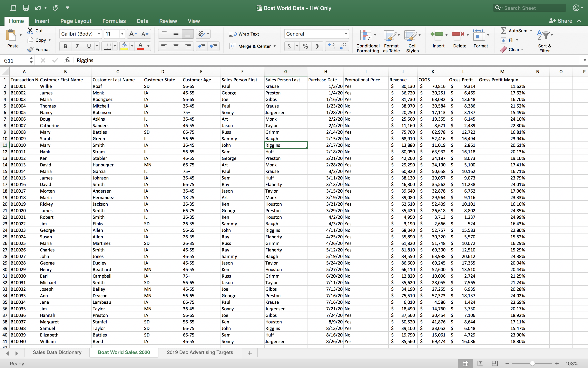Add a new sheet with plus button
The height and width of the screenshot is (368, 588).
(250, 353)
